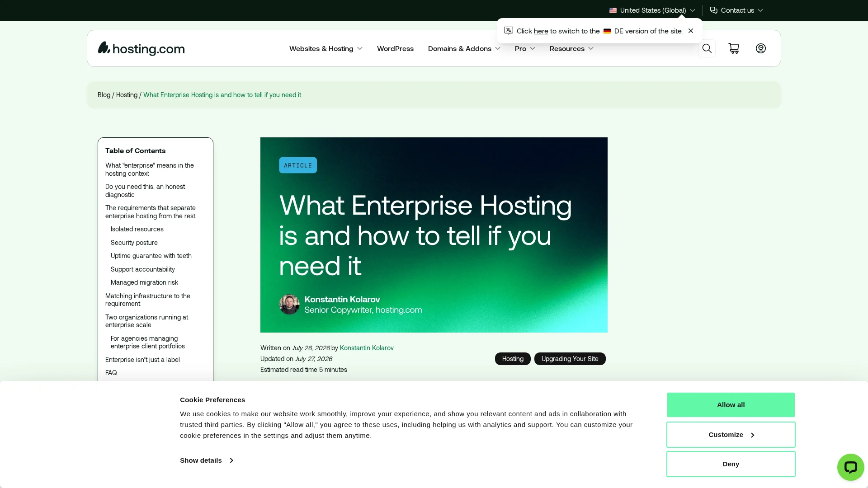Go to Hosting in the breadcrumb
This screenshot has height=488, width=868.
click(127, 95)
